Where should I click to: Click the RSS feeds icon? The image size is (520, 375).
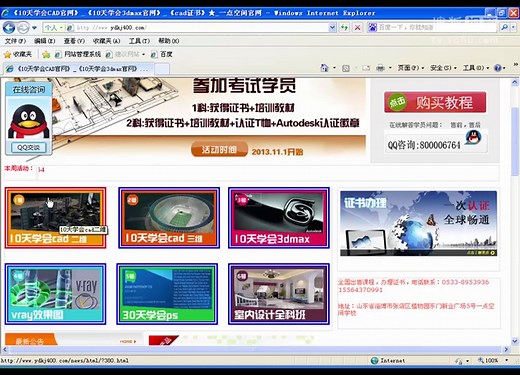pyautogui.click(x=346, y=68)
